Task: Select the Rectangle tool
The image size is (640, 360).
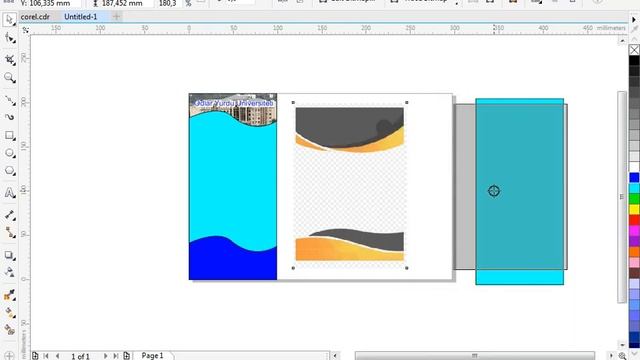Action: (x=9, y=135)
